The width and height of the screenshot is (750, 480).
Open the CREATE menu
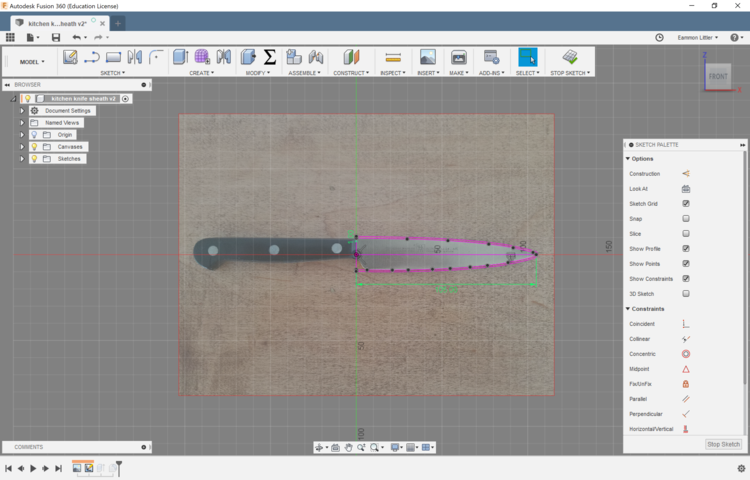201,73
